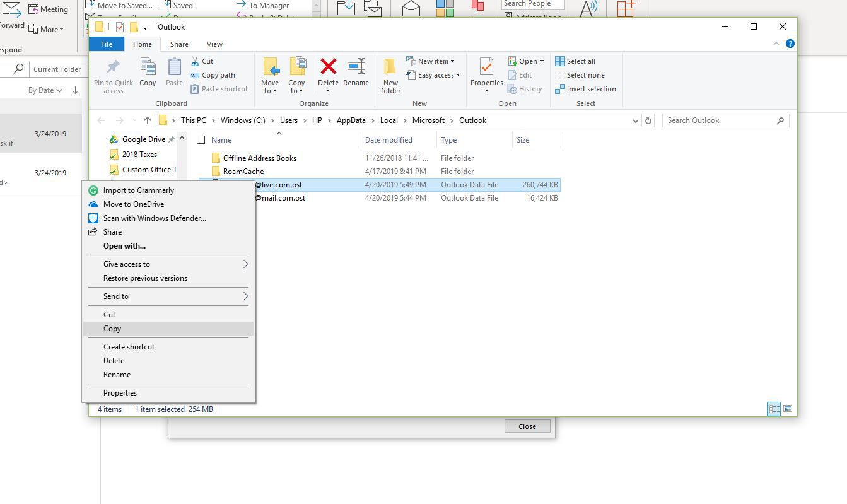
Task: Open the New item dropdown
Action: pyautogui.click(x=430, y=61)
